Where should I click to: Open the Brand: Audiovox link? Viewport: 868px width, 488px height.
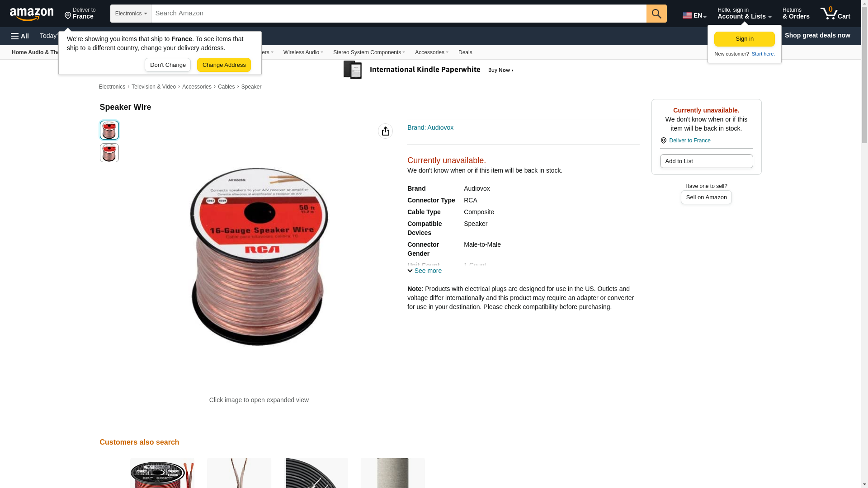point(430,127)
